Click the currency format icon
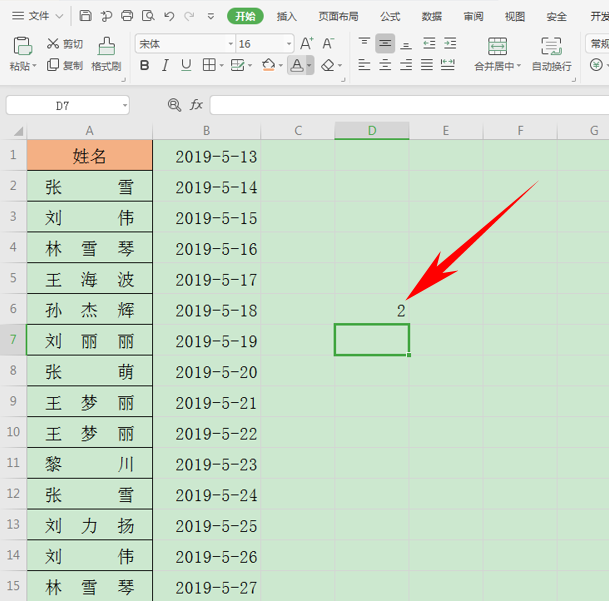This screenshot has height=602, width=609. click(x=596, y=65)
